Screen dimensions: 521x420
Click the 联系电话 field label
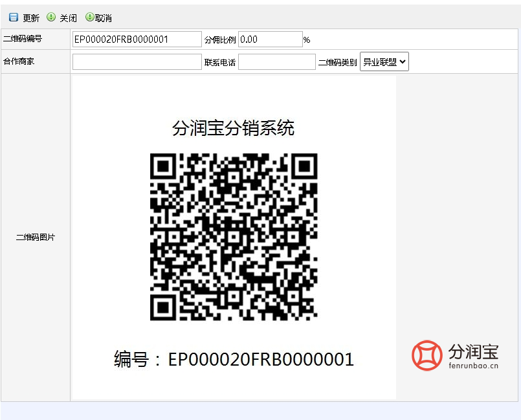[220, 63]
